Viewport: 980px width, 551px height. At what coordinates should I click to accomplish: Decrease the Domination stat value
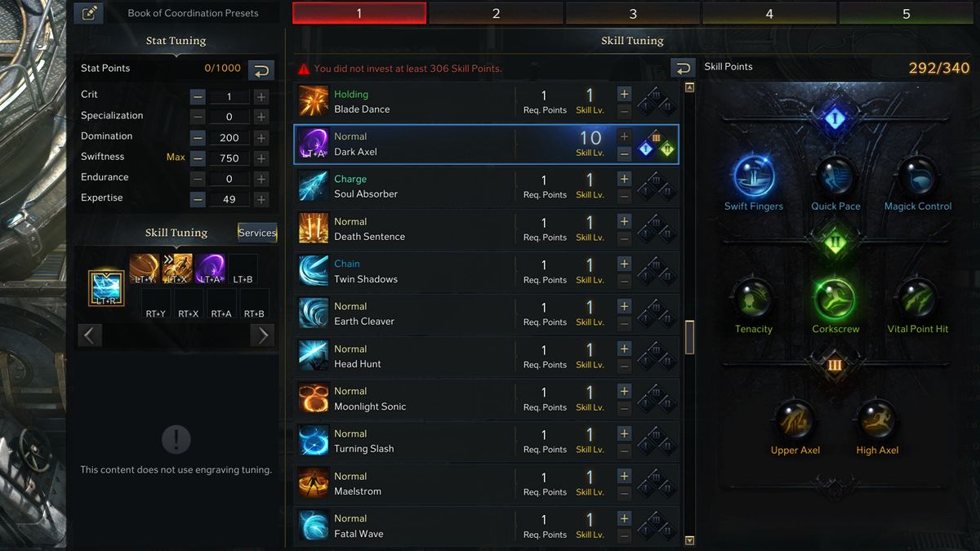(198, 138)
